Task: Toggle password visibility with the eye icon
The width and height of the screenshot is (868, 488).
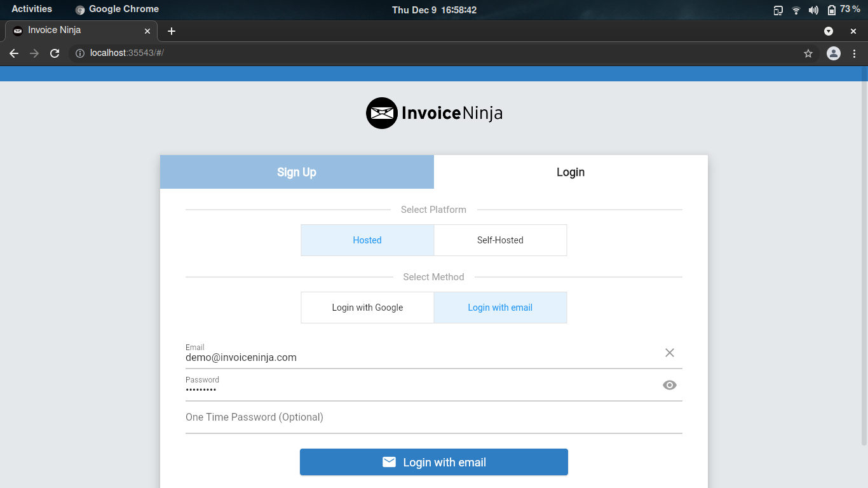Action: pos(669,385)
